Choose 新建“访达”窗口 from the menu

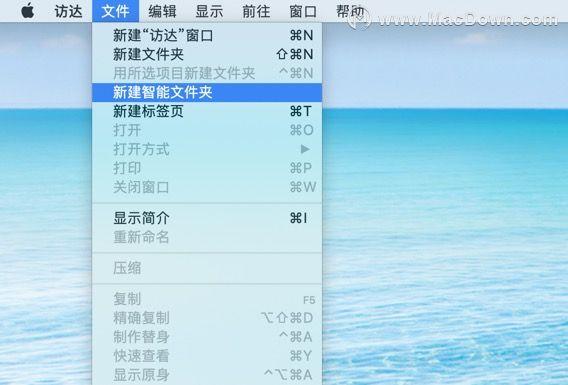click(x=207, y=35)
